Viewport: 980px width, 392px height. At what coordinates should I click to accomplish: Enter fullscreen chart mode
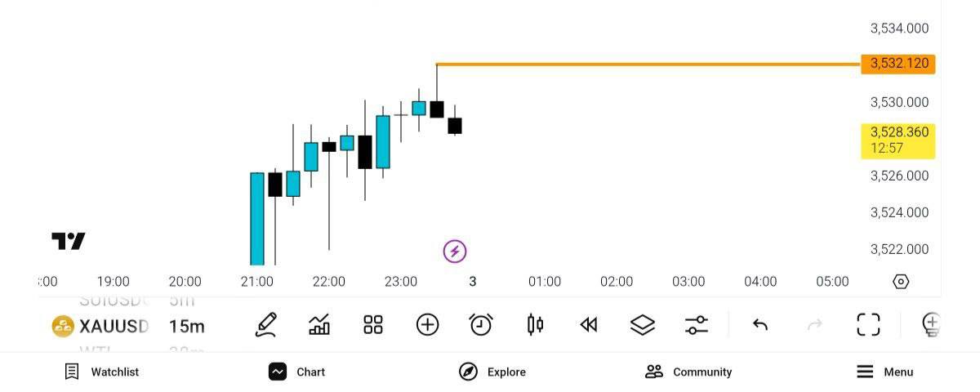(x=868, y=325)
